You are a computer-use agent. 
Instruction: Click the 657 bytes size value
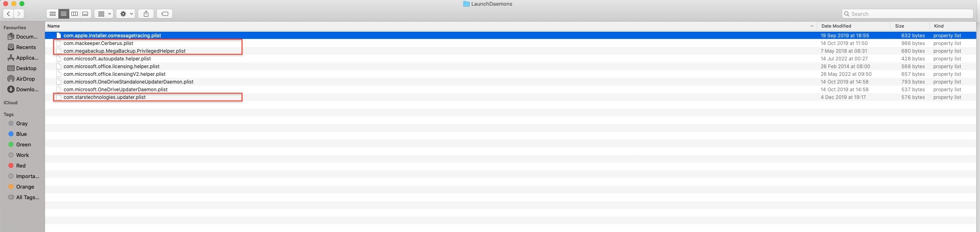pyautogui.click(x=913, y=74)
